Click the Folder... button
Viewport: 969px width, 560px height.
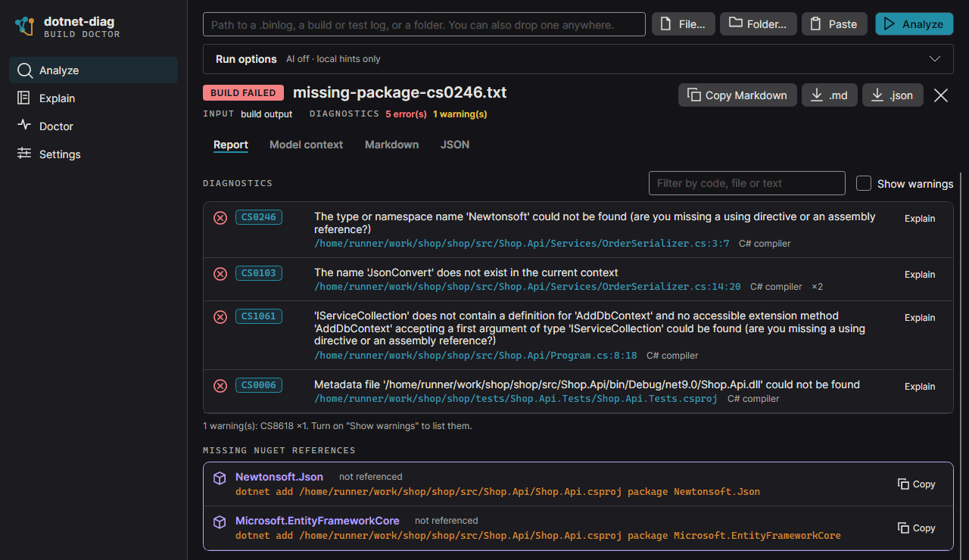coord(758,24)
